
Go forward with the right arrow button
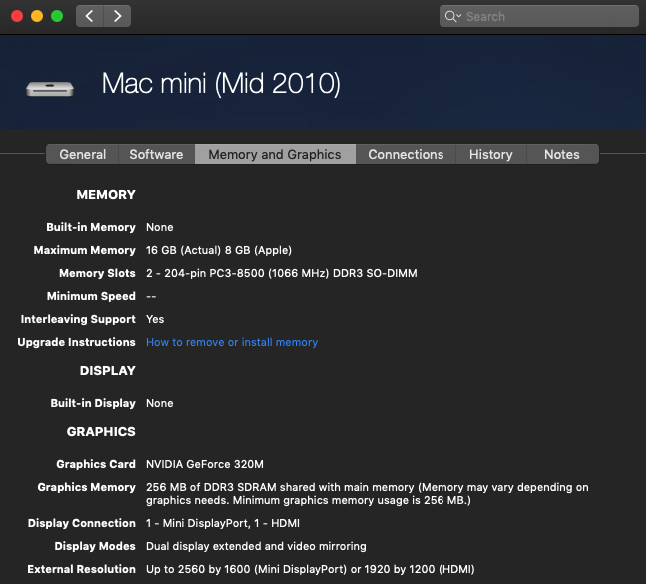point(117,16)
